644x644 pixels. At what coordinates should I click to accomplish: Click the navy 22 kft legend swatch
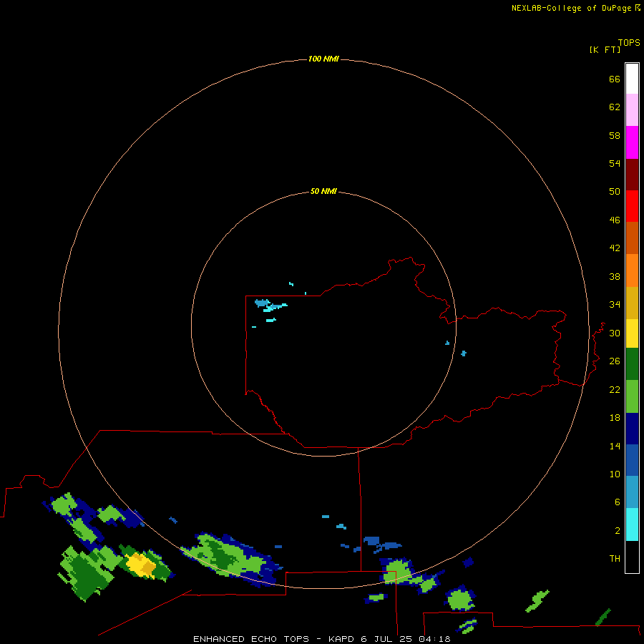(x=632, y=429)
